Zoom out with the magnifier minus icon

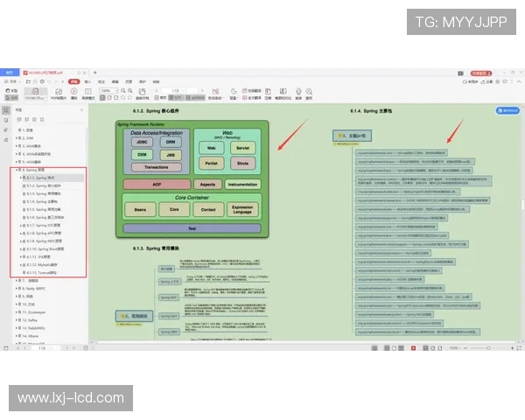pyautogui.click(x=123, y=91)
